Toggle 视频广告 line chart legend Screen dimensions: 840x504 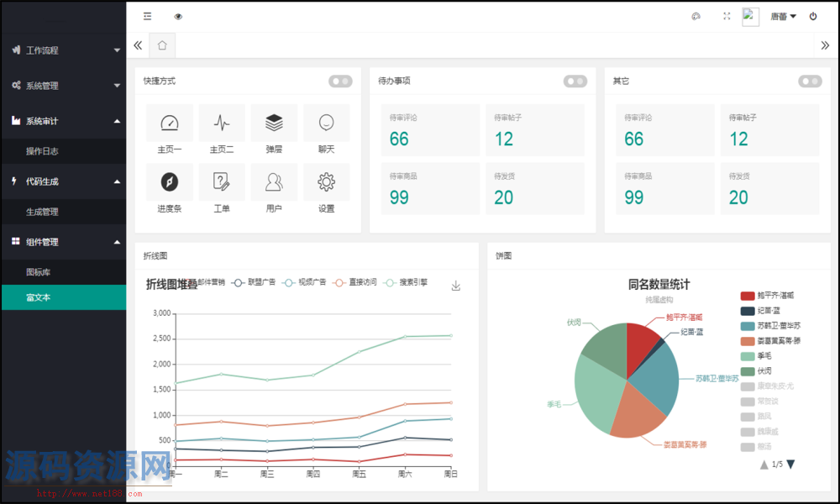click(304, 282)
